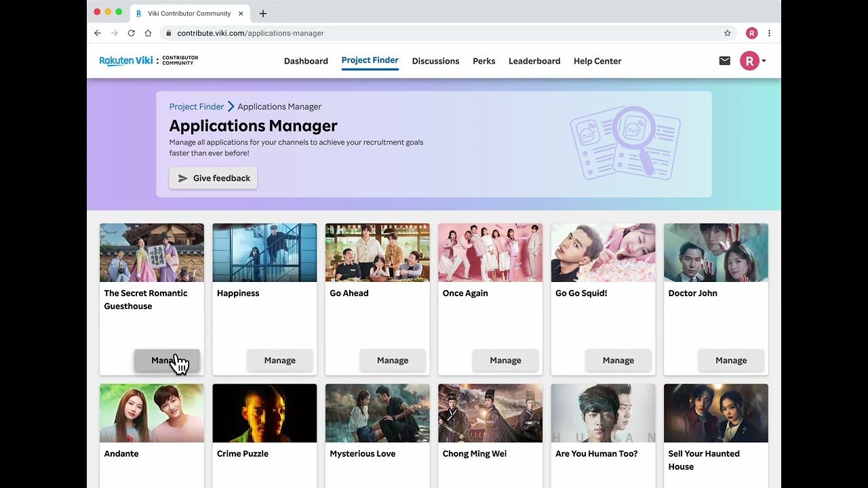868x488 pixels.
Task: Click the Applications Manager heading
Action: pyautogui.click(x=254, y=126)
